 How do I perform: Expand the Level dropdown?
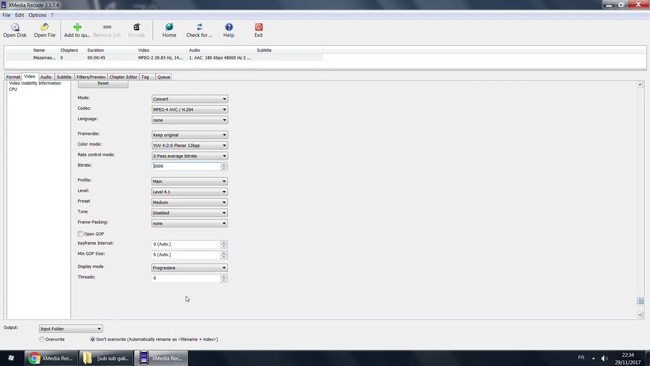click(x=189, y=192)
